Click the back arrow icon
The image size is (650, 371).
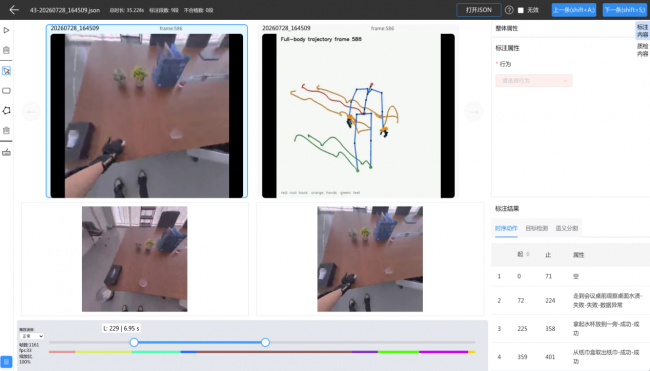[14, 10]
